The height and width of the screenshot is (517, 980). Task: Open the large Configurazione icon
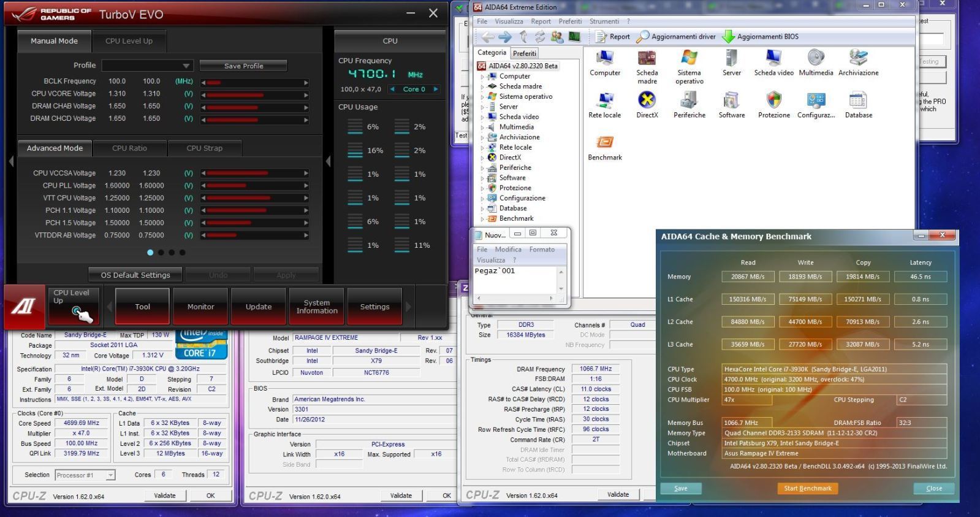(x=816, y=105)
